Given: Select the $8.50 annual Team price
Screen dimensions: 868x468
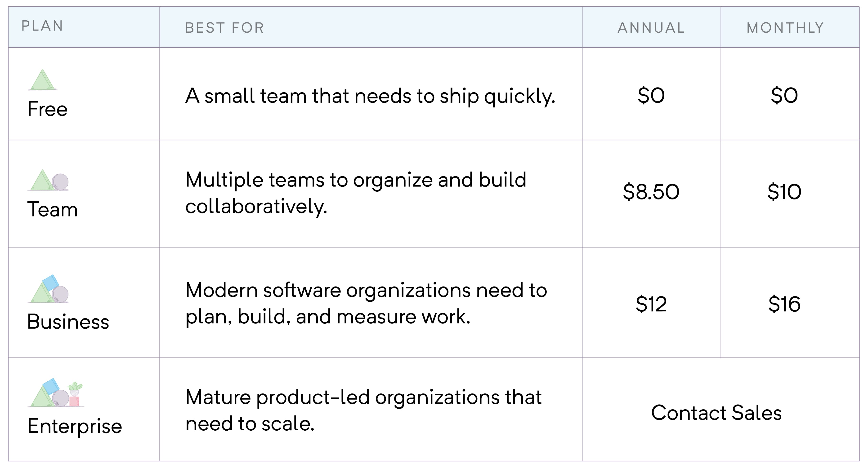Looking at the screenshot, I should tap(651, 192).
